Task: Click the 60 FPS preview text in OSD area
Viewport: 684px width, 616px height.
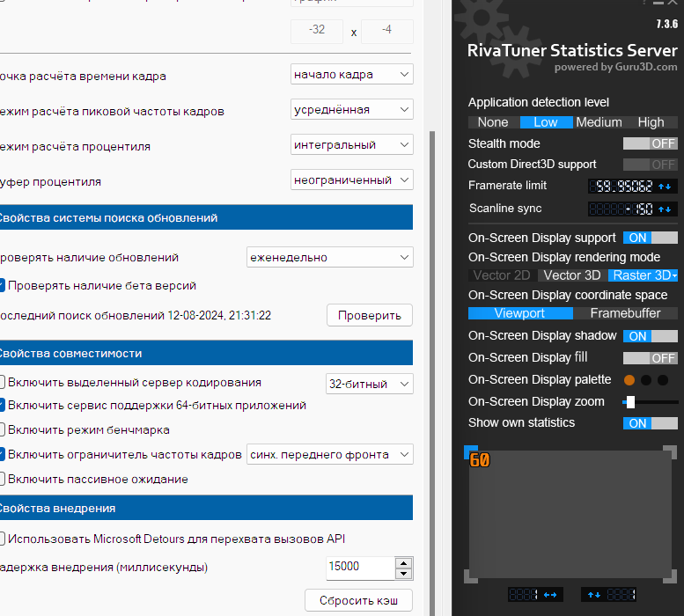Action: pyautogui.click(x=480, y=460)
